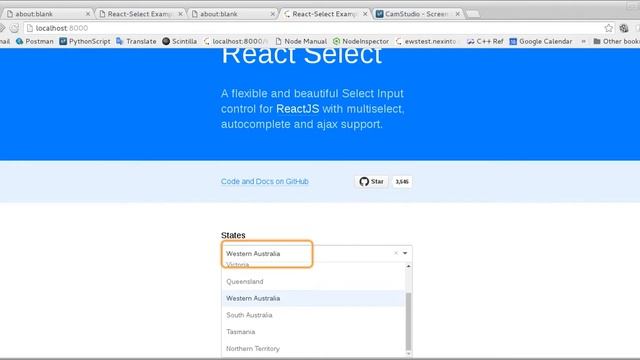Screen dimensions: 640x360
Task: Reload the page
Action: 14,28
